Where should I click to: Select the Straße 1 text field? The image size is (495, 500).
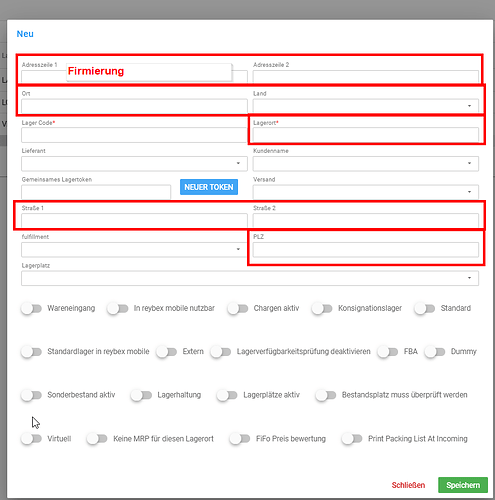(134, 220)
